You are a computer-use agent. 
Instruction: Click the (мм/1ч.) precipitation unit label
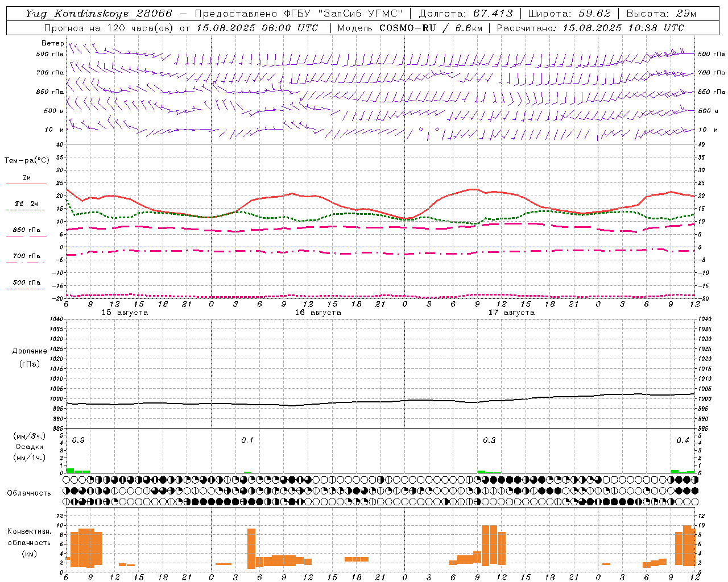[30, 458]
